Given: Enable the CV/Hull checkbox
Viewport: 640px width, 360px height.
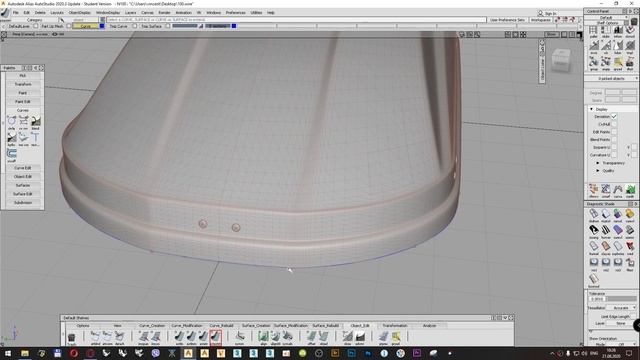Looking at the screenshot, I should pyautogui.click(x=614, y=124).
